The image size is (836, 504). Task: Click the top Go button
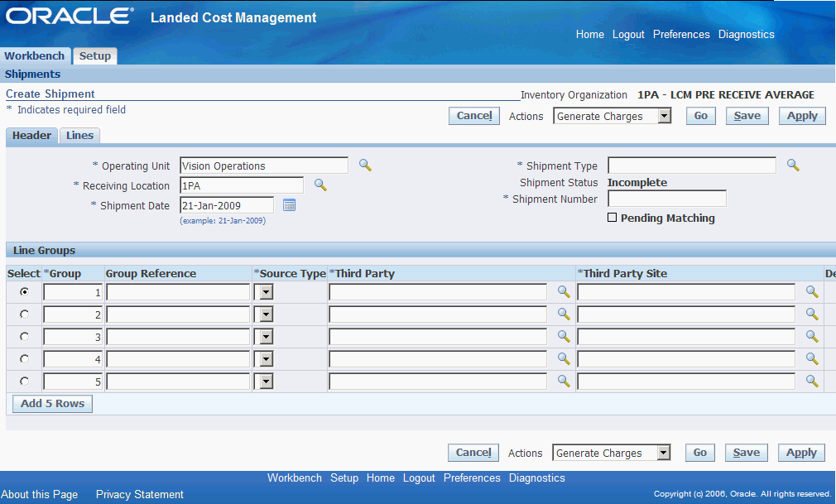[700, 116]
